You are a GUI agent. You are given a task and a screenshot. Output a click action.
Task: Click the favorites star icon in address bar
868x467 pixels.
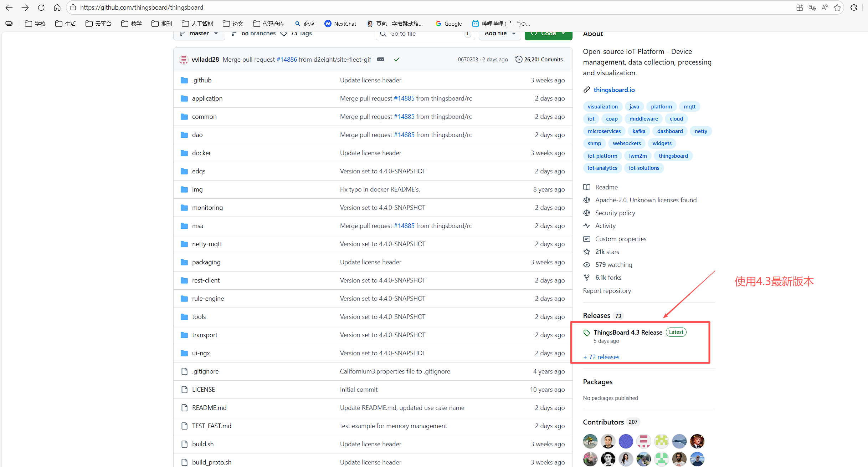837,7
